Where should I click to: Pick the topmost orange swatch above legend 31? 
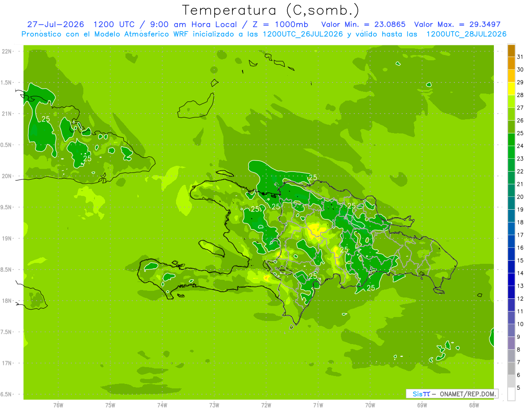511,50
